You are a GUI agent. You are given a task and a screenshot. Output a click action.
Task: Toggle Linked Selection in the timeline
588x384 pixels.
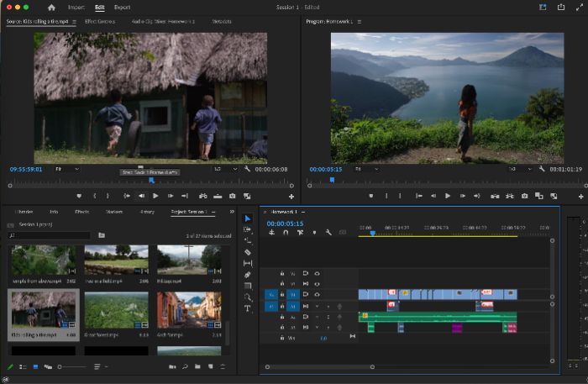pos(300,233)
